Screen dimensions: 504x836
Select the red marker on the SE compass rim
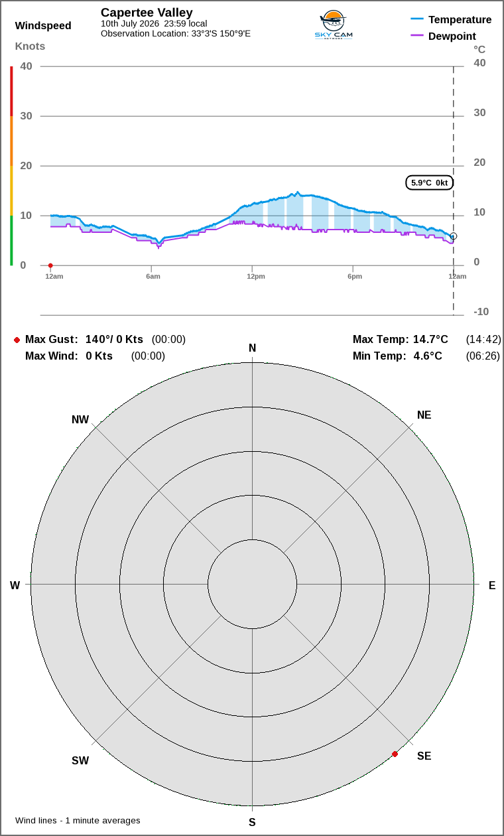(395, 754)
